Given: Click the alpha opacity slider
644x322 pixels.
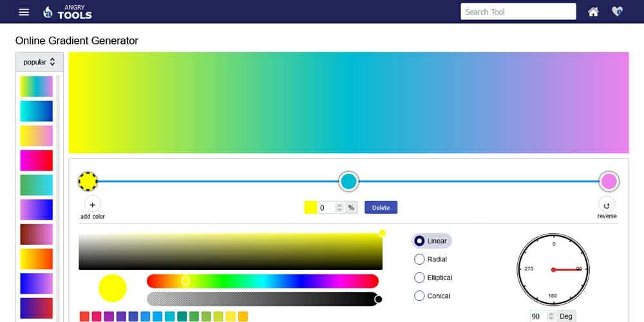Looking at the screenshot, I should tap(263, 299).
